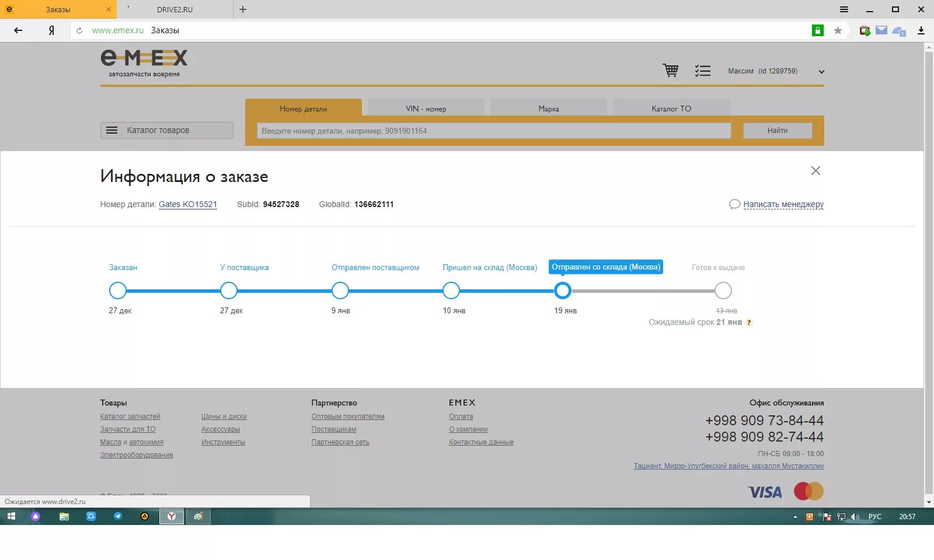Go to the EMEX logo home
Viewport: 934px width, 560px height.
(144, 63)
